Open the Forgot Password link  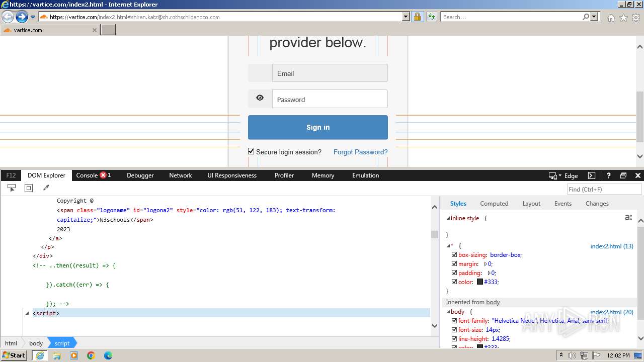point(360,152)
